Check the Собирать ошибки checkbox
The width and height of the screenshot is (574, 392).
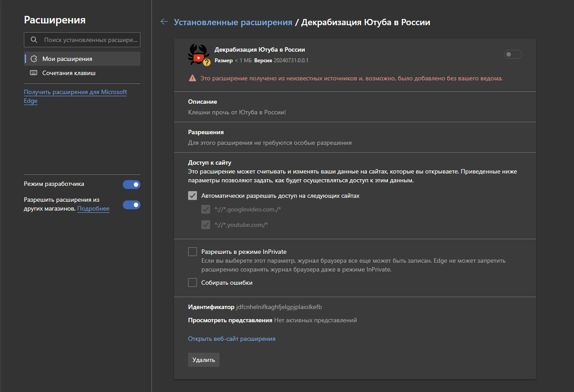[x=193, y=283]
